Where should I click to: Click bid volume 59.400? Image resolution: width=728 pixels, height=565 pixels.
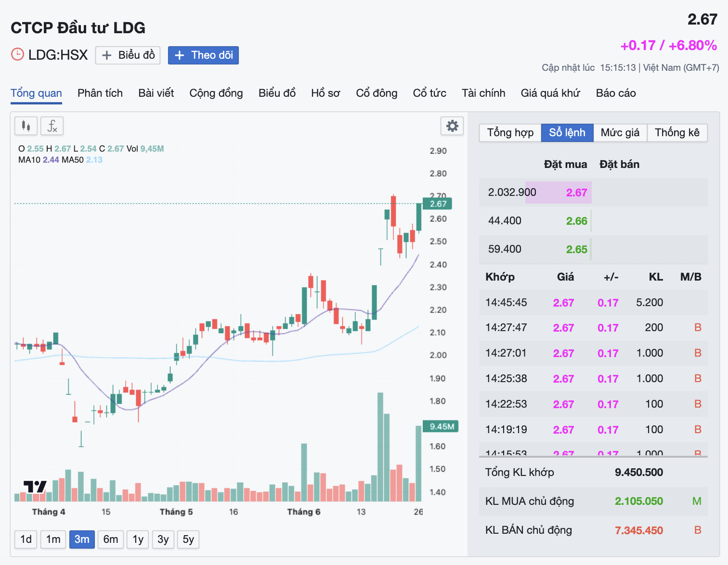coord(505,249)
